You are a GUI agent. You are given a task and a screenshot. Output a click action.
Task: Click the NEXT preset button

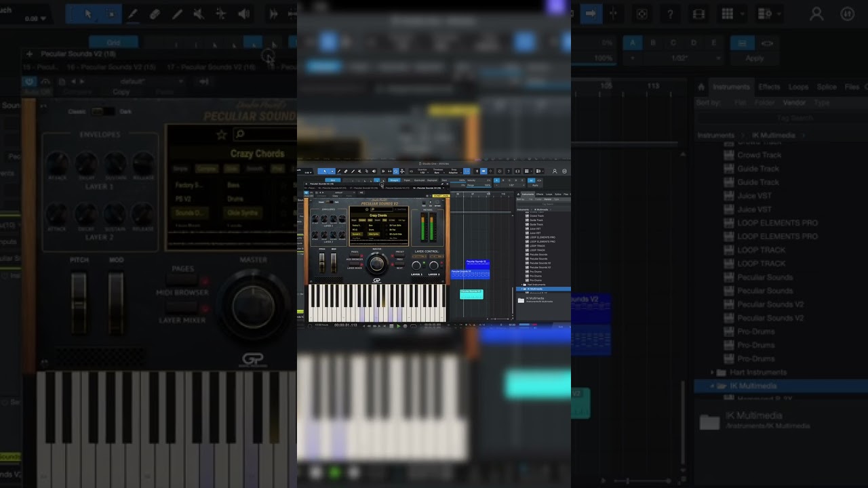[399, 264]
